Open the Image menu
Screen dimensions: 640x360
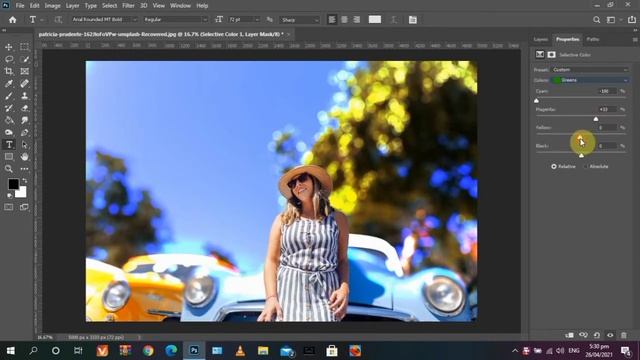[x=52, y=6]
